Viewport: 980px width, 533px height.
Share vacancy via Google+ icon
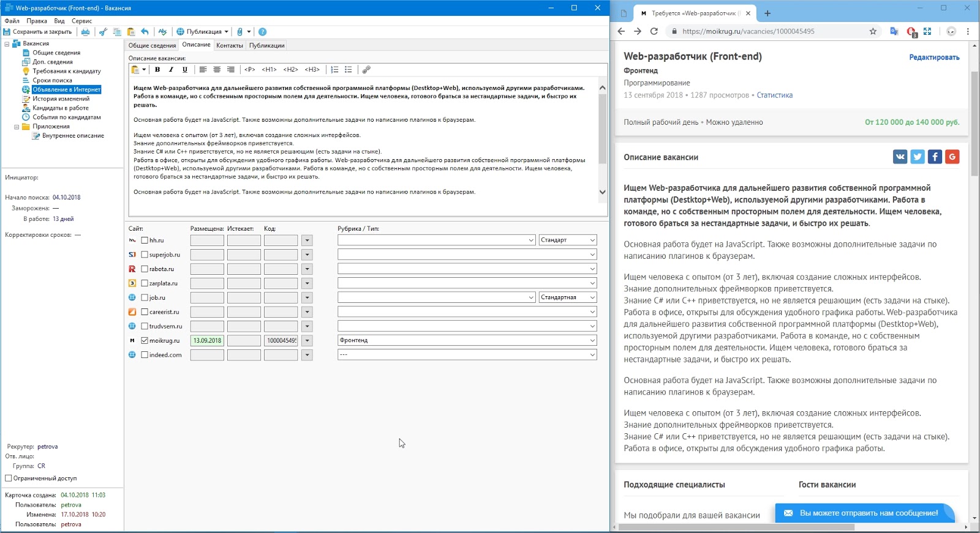pyautogui.click(x=952, y=157)
